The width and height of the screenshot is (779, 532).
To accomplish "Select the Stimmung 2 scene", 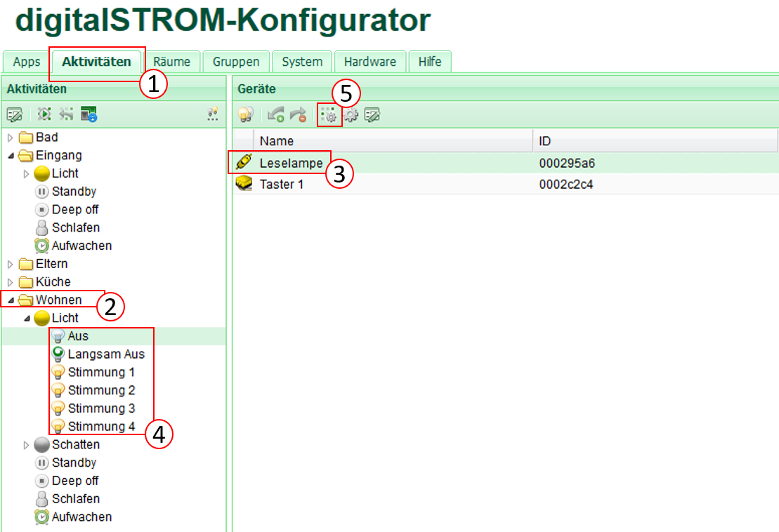I will 101,390.
